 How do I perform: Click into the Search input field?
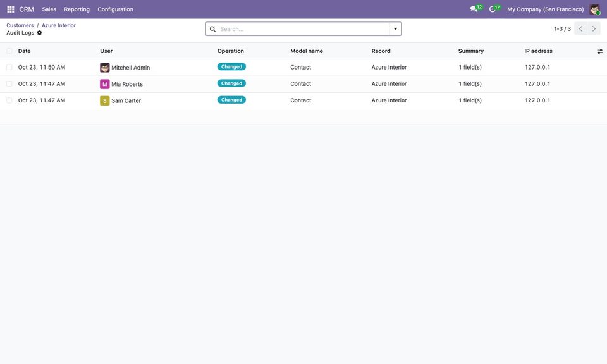tap(304, 29)
